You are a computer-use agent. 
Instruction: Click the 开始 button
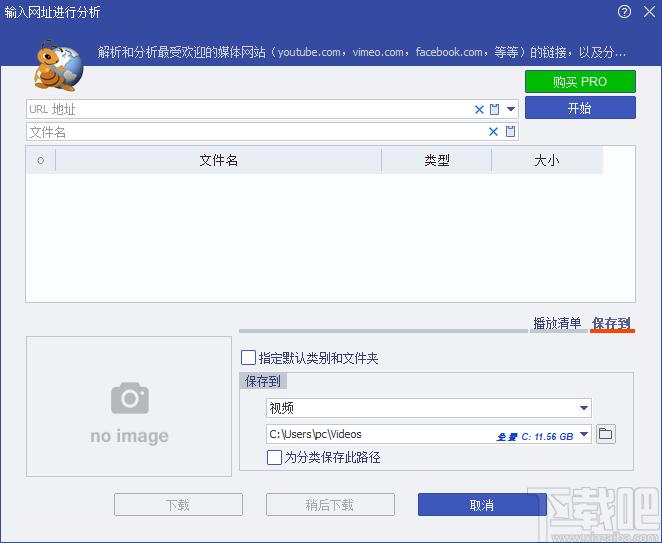tap(580, 108)
